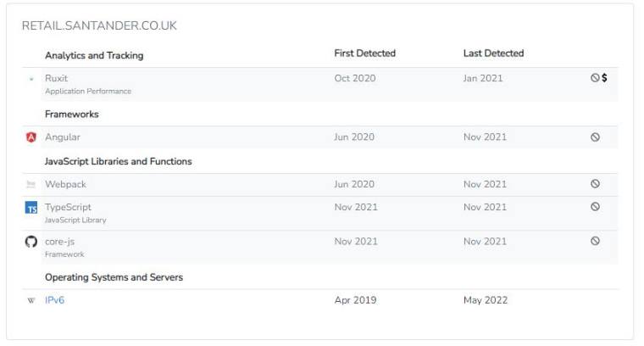Click the Wikipedia W icon beside IPv6
This screenshot has height=346, width=644.
click(31, 300)
